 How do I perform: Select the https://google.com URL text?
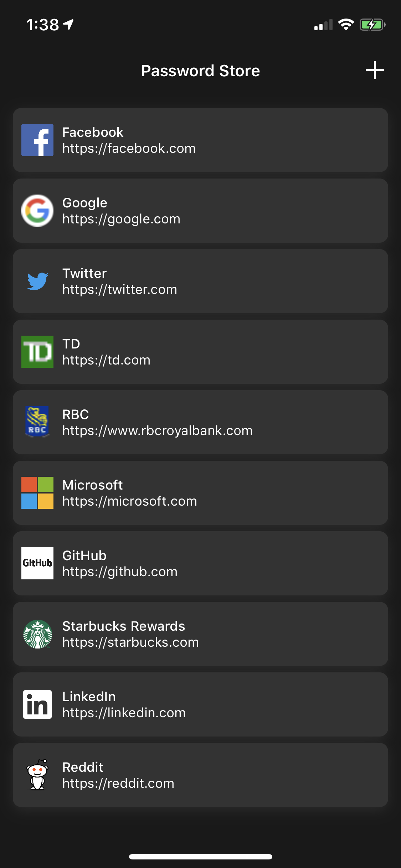pos(121,219)
